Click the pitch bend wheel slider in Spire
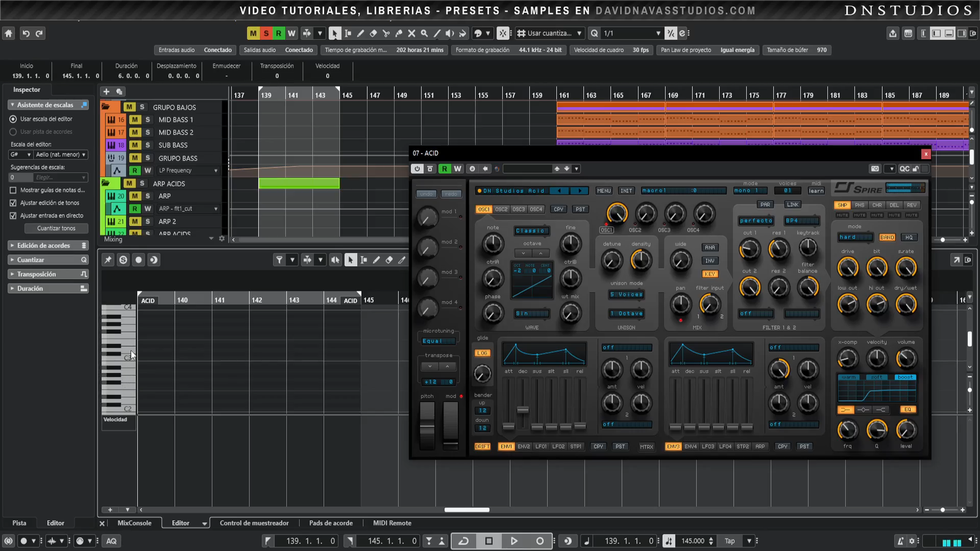 coord(427,426)
